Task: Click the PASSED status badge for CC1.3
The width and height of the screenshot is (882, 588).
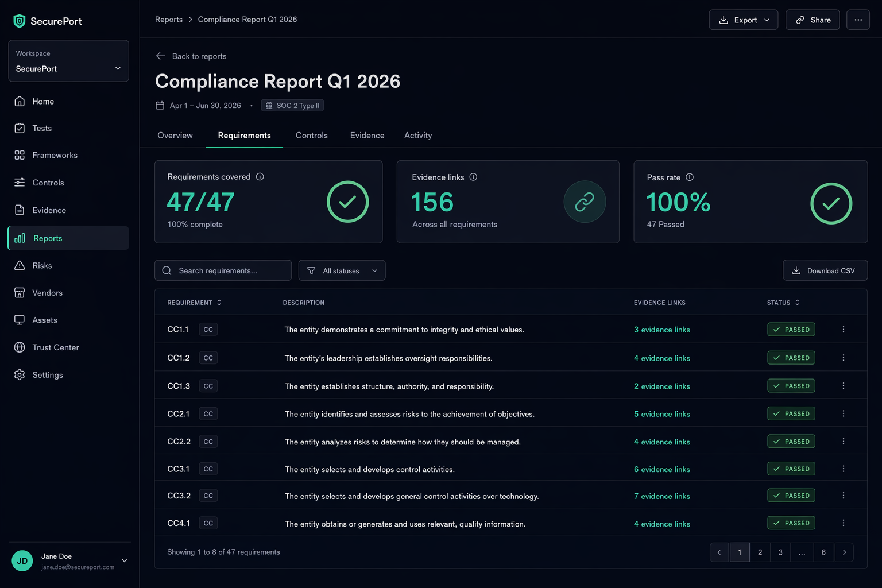Action: coord(791,386)
